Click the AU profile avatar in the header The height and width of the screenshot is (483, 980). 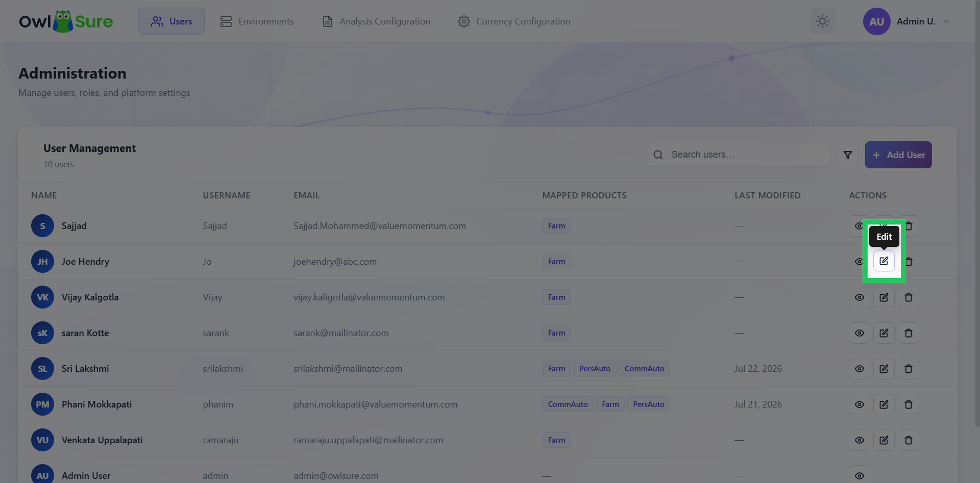(x=876, y=21)
